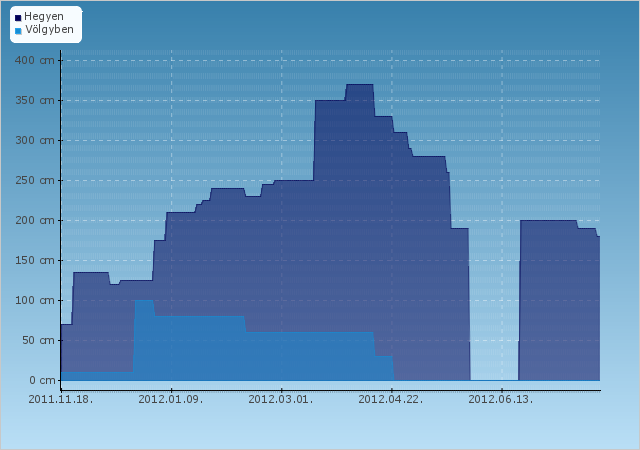Select the Völgyben legend label
This screenshot has height=450, width=640.
(x=49, y=29)
